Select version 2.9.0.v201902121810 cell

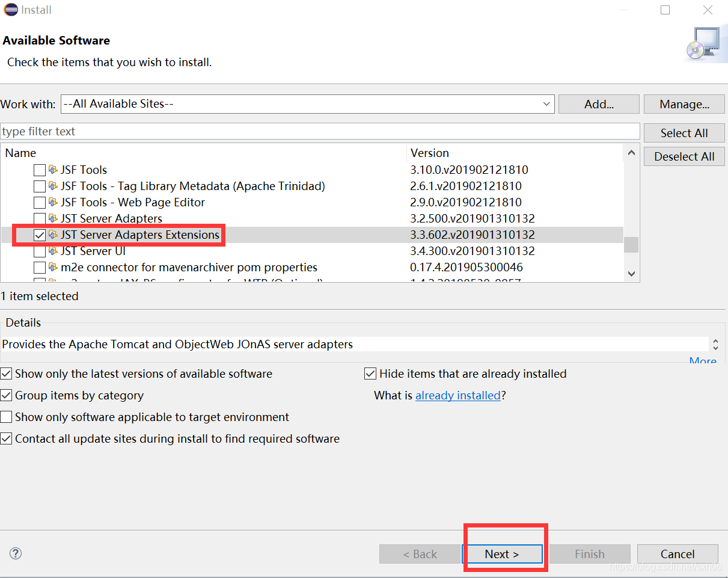pyautogui.click(x=466, y=202)
